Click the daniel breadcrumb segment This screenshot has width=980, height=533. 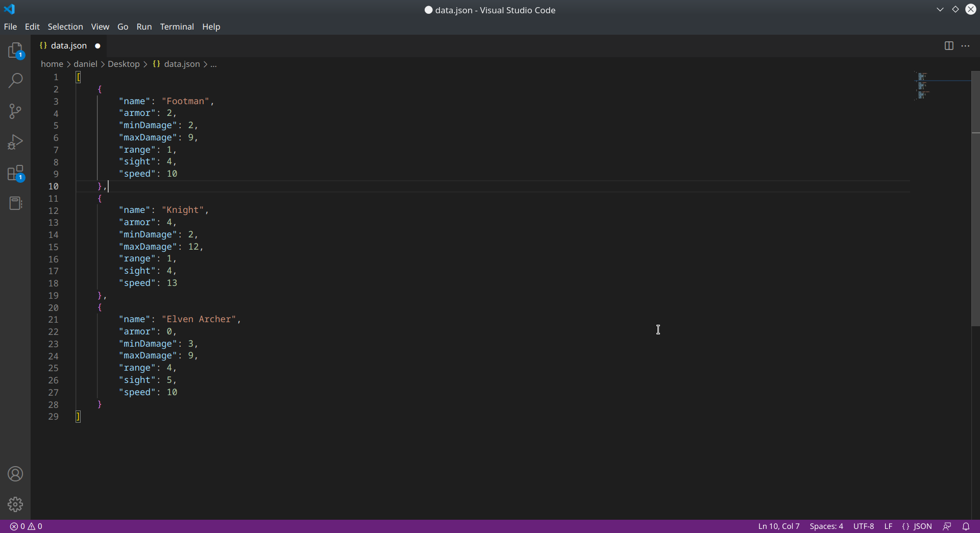click(85, 64)
